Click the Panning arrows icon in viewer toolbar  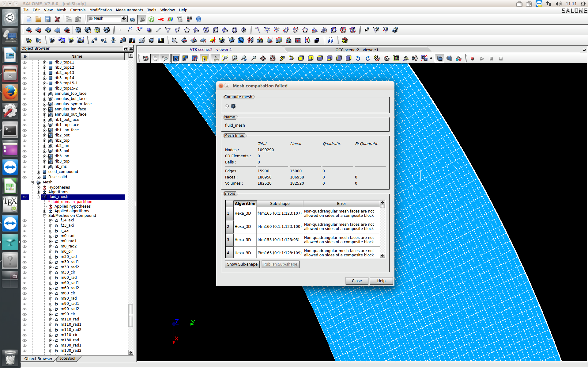[263, 59]
